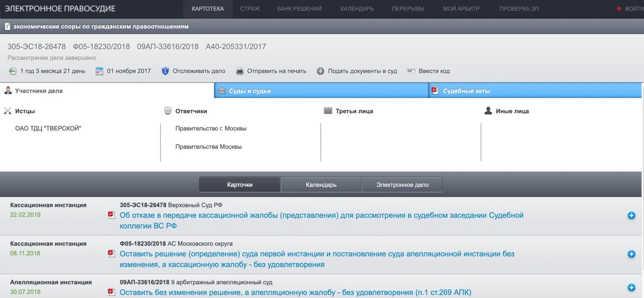
Task: Click the plus icon for Подать документы
Action: (x=320, y=71)
